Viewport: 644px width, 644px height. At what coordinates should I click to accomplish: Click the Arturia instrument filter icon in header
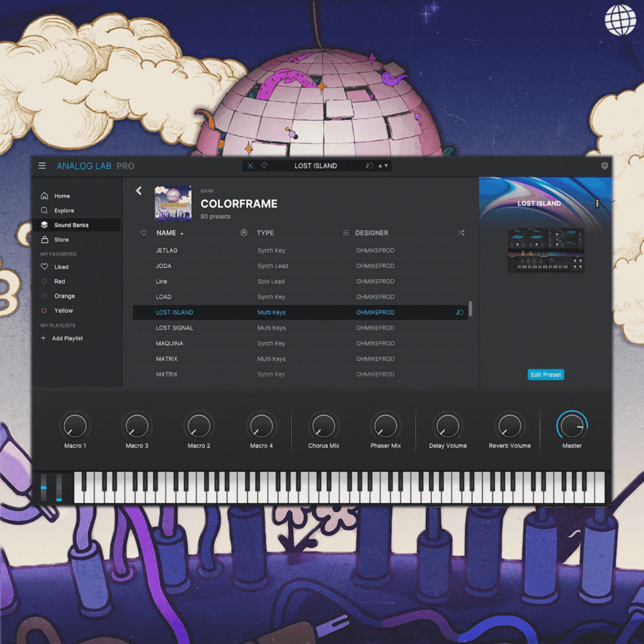click(x=244, y=233)
